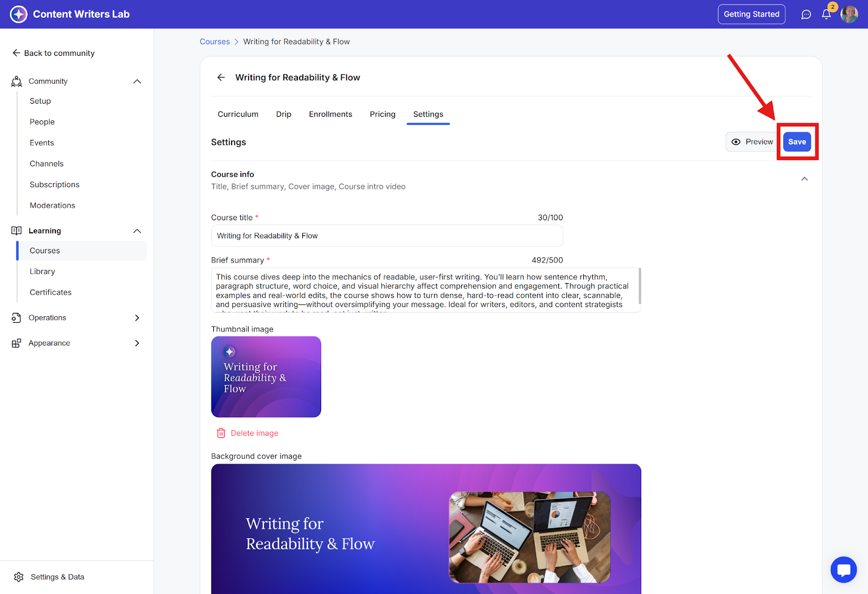Click the Appearance section label
Screen dimensions: 868x594
click(x=49, y=343)
